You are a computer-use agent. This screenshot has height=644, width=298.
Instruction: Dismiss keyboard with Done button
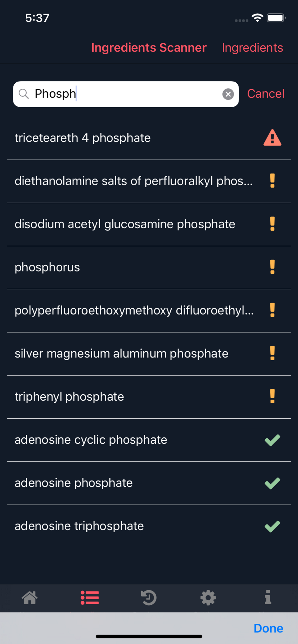click(x=268, y=628)
